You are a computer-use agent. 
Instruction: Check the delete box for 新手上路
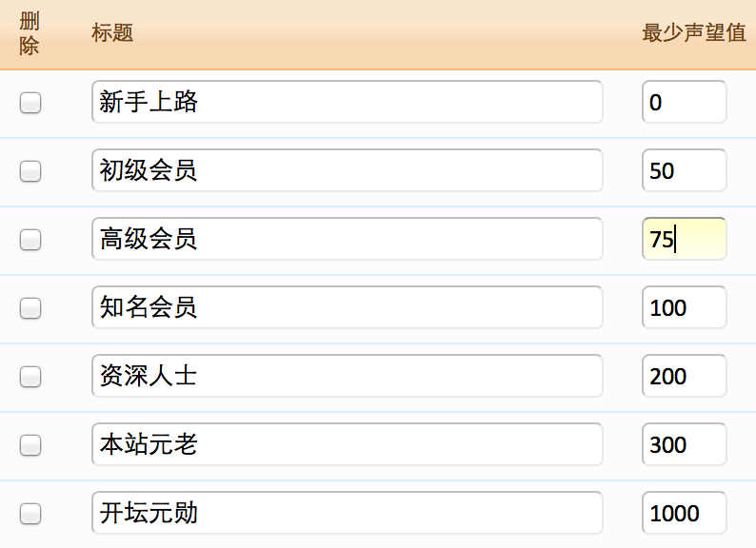(30, 103)
